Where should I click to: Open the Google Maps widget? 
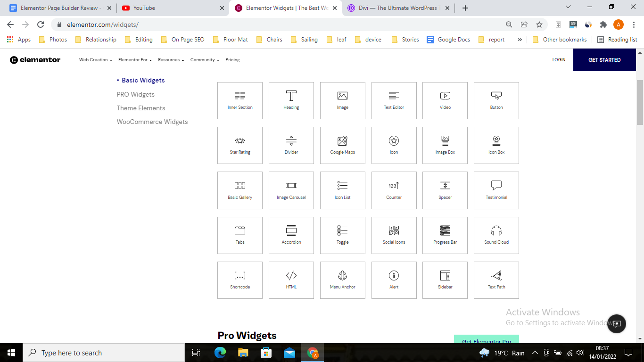343,145
